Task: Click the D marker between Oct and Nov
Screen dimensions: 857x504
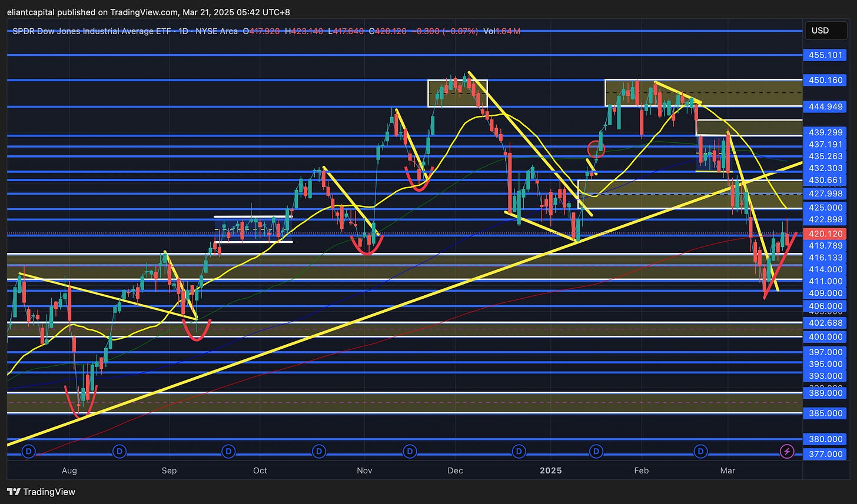Action: tap(319, 452)
